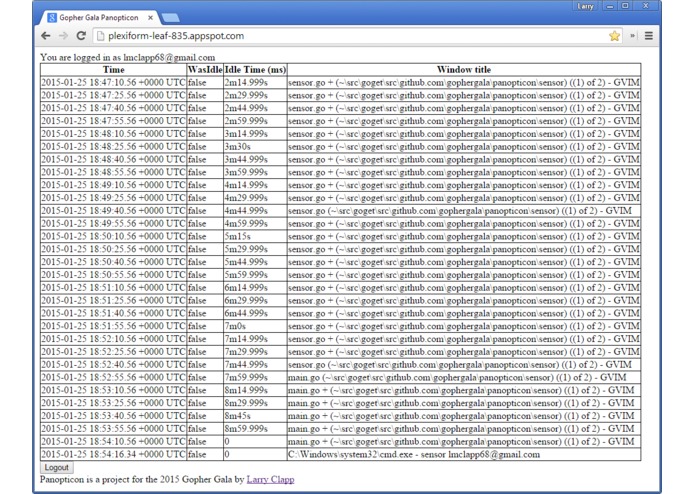Click WasIdle false in the 18:54:16.34 row
The image size is (695, 494).
click(205, 455)
